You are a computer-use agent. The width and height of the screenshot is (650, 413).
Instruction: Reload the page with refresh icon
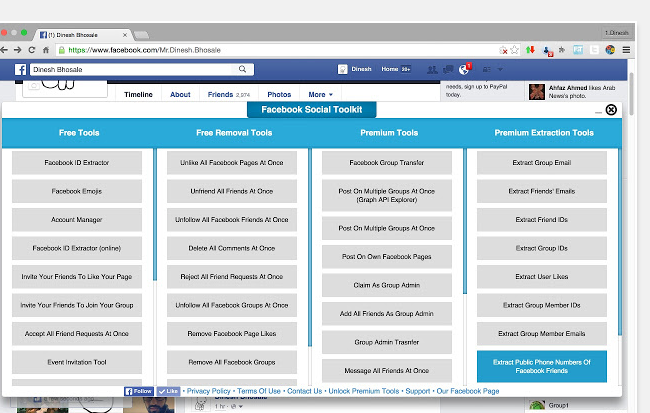[32, 50]
